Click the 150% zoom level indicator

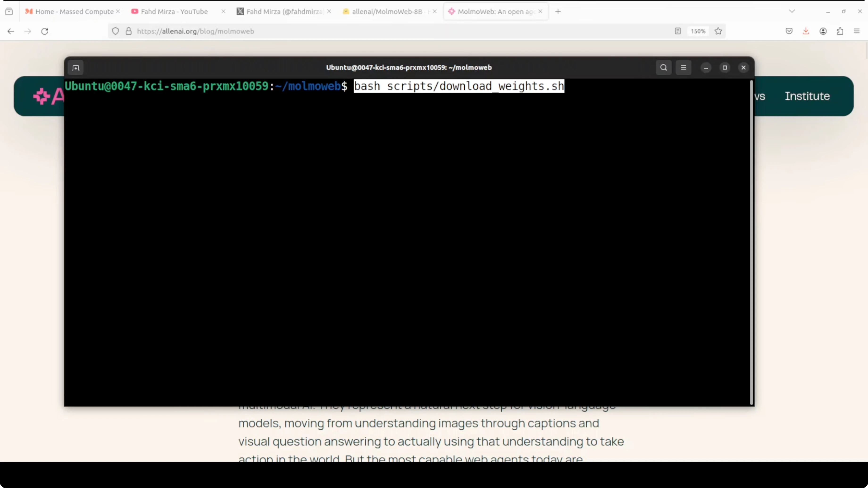pos(698,31)
